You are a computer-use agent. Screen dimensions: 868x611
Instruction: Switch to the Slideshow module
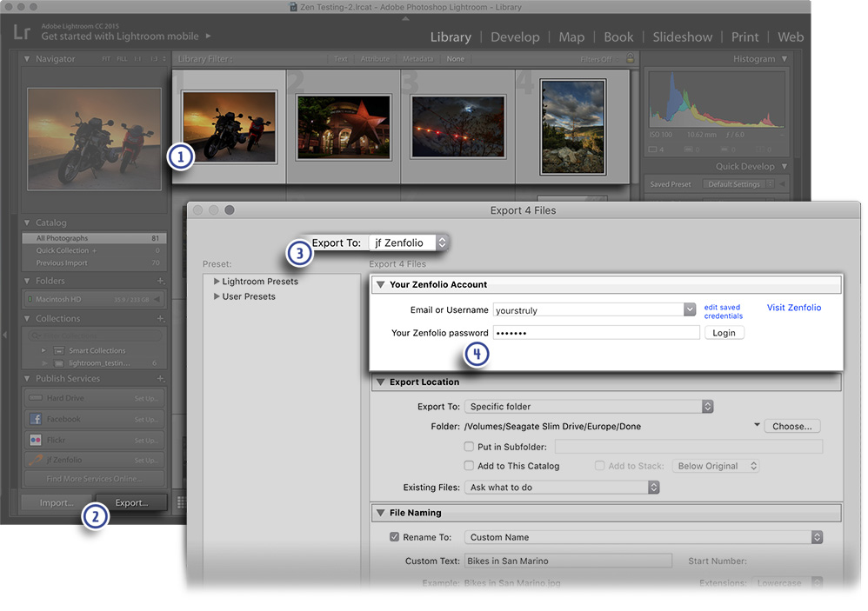683,37
